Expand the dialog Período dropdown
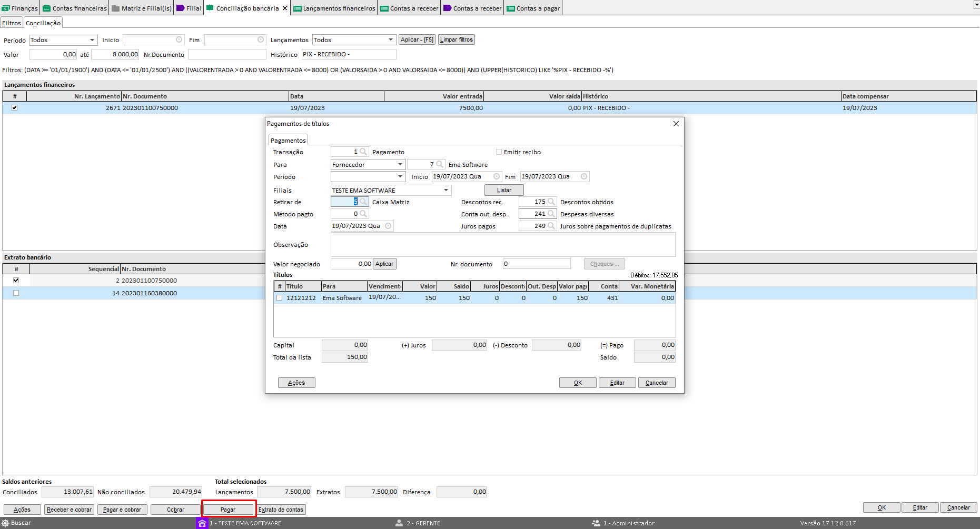The width and height of the screenshot is (980, 529). [400, 176]
